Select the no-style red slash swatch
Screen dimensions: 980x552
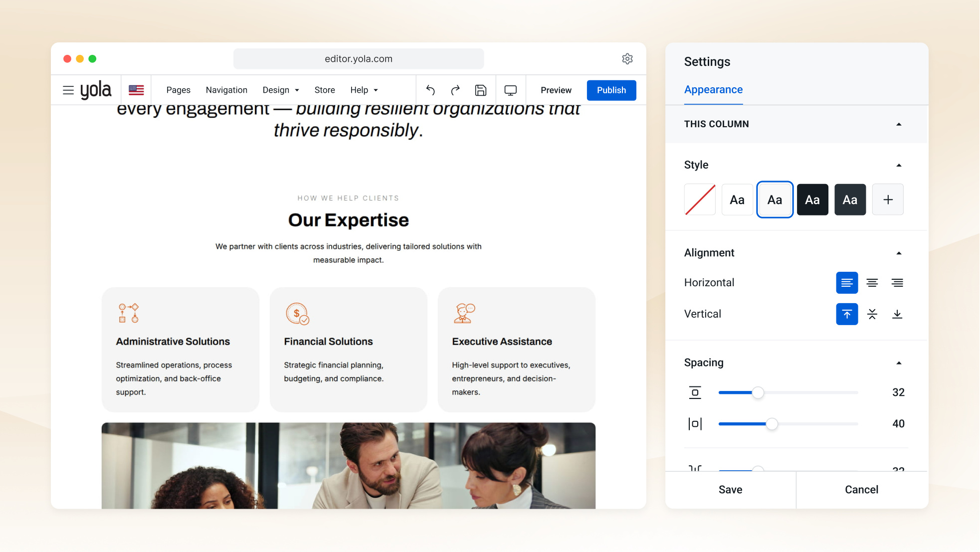(700, 199)
